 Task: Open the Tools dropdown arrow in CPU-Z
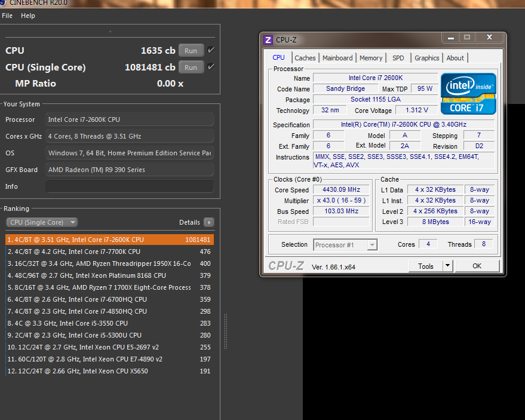[448, 266]
